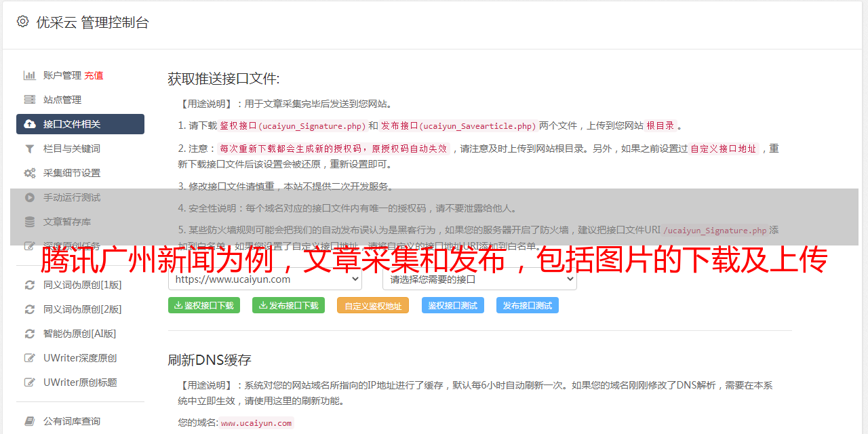The image size is (868, 434).
Task: Open UWriter原创标题 in the sidebar
Action: pyautogui.click(x=80, y=382)
